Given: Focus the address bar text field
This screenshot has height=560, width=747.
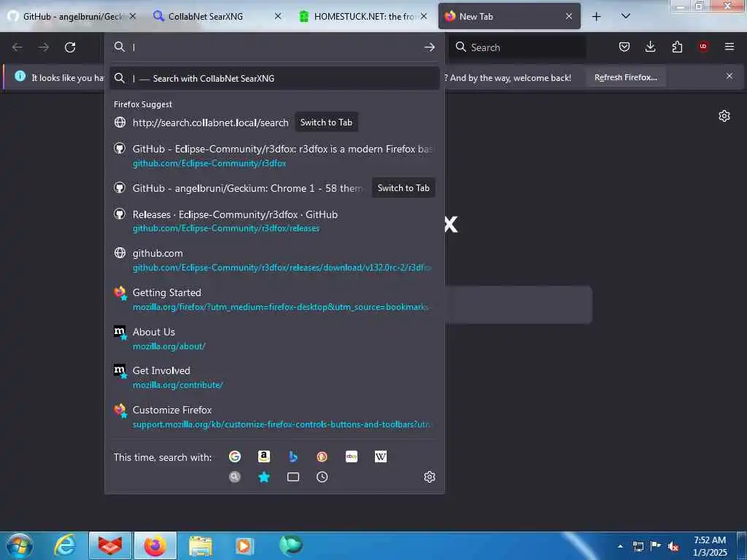Looking at the screenshot, I should (274, 47).
